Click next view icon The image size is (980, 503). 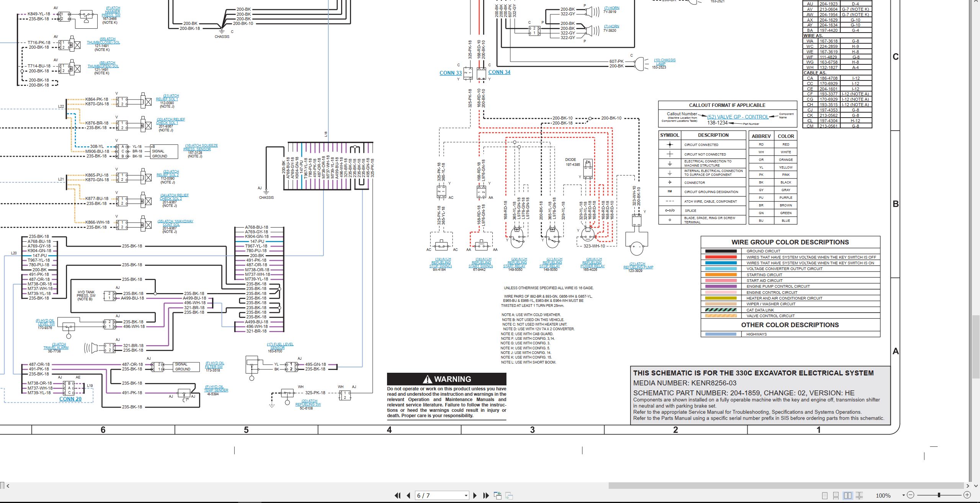click(509, 495)
